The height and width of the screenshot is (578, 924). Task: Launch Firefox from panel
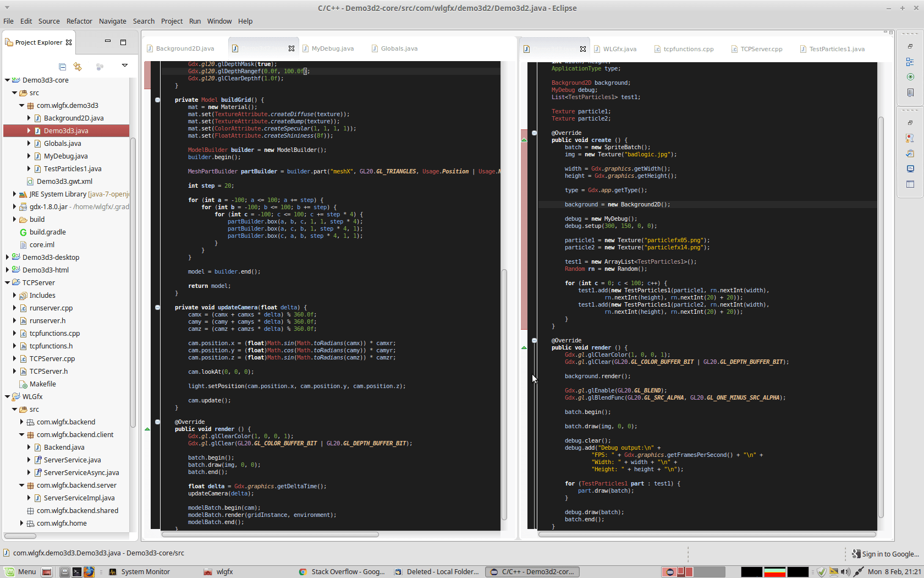pos(89,571)
